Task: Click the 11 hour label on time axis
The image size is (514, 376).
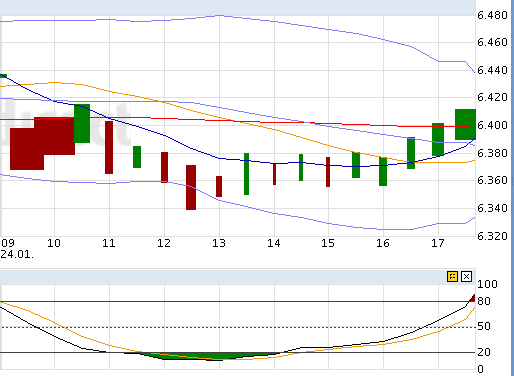Action: 109,243
